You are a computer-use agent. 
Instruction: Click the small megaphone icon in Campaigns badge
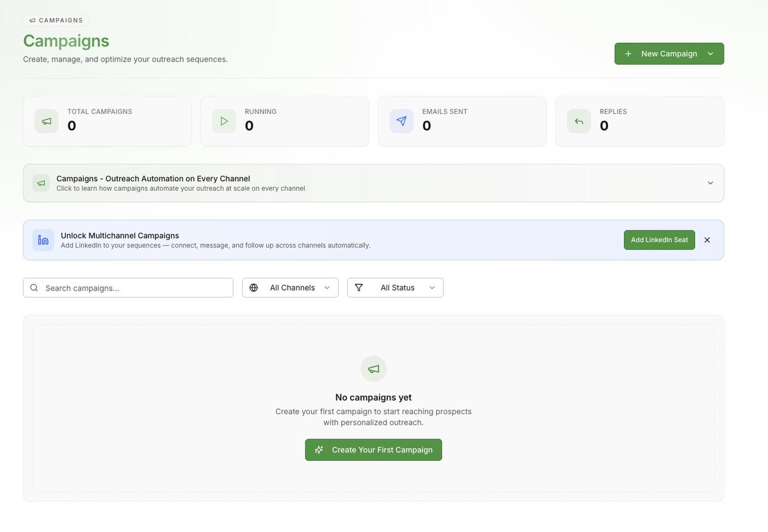tap(32, 20)
